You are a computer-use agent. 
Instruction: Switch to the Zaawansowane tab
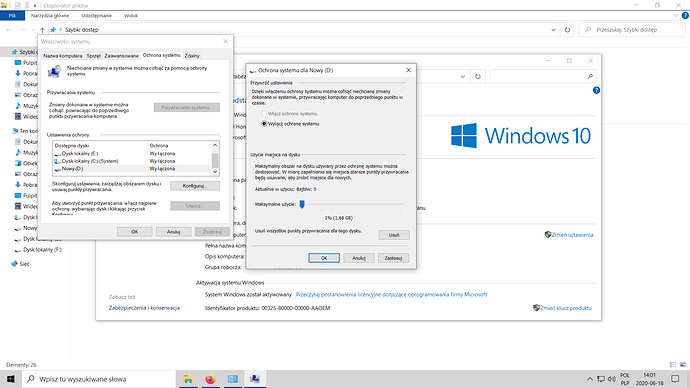pos(121,56)
